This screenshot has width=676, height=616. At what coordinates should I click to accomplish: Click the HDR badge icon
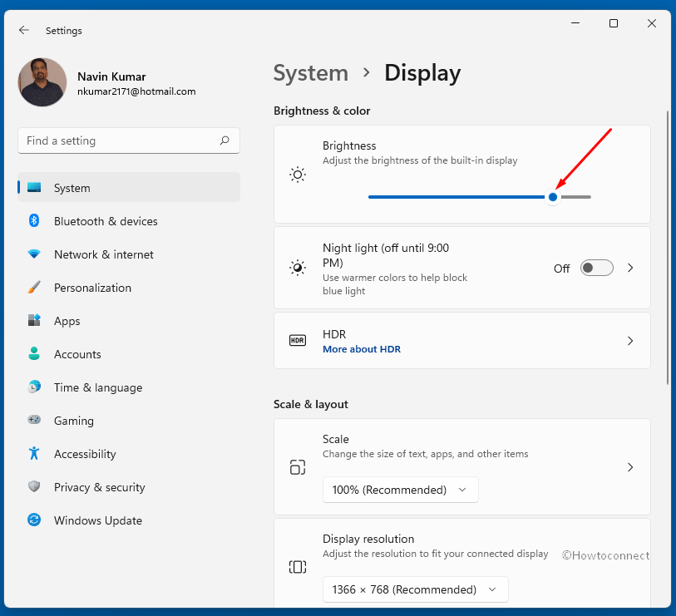coord(298,341)
